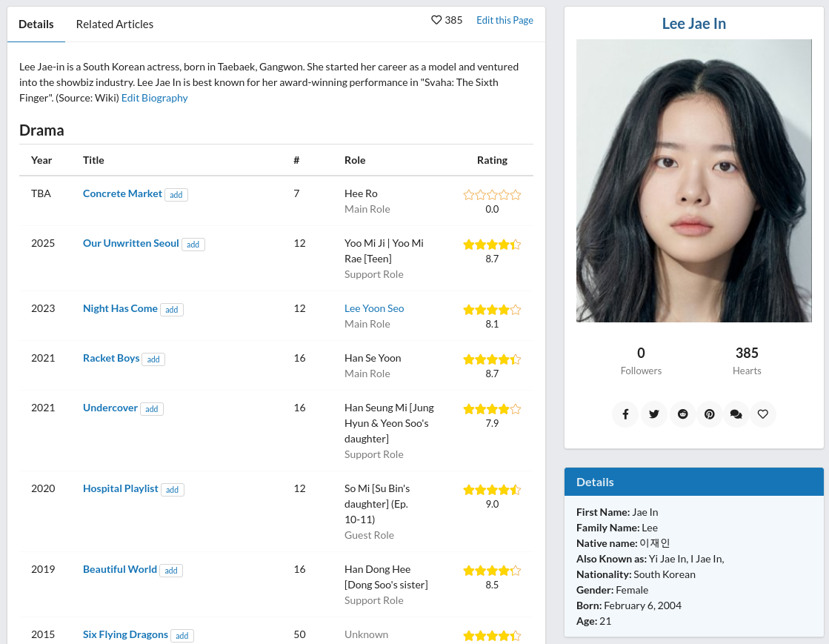This screenshot has height=644, width=829.
Task: Open Undercover drama page
Action: coord(110,408)
